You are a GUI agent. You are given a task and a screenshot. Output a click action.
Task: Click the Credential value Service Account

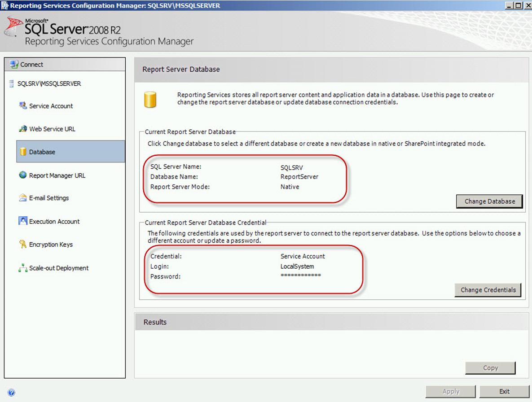click(303, 256)
